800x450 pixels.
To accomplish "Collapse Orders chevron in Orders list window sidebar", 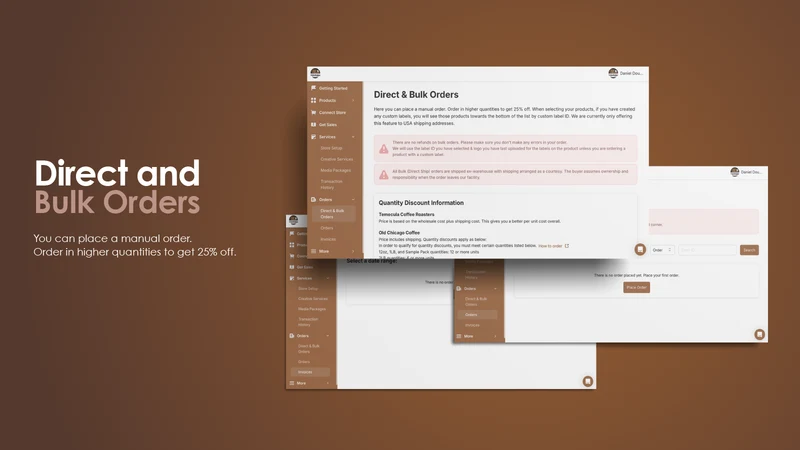I will tap(495, 289).
